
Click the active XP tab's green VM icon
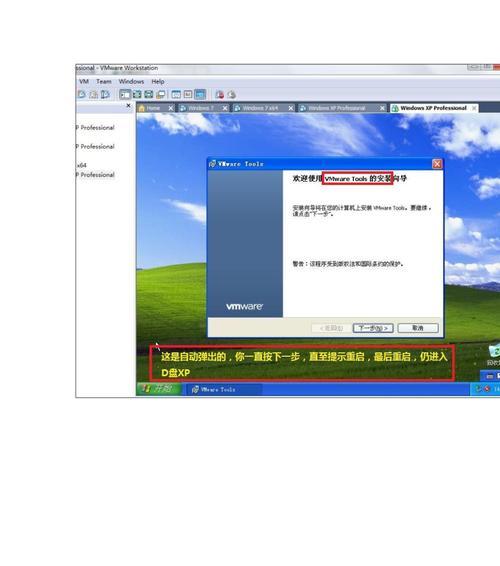click(x=395, y=108)
